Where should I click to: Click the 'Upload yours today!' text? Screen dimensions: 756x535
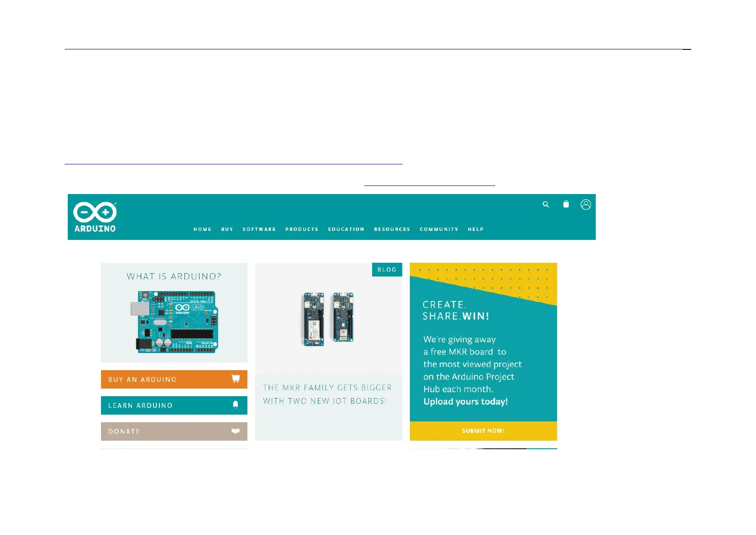coord(466,402)
